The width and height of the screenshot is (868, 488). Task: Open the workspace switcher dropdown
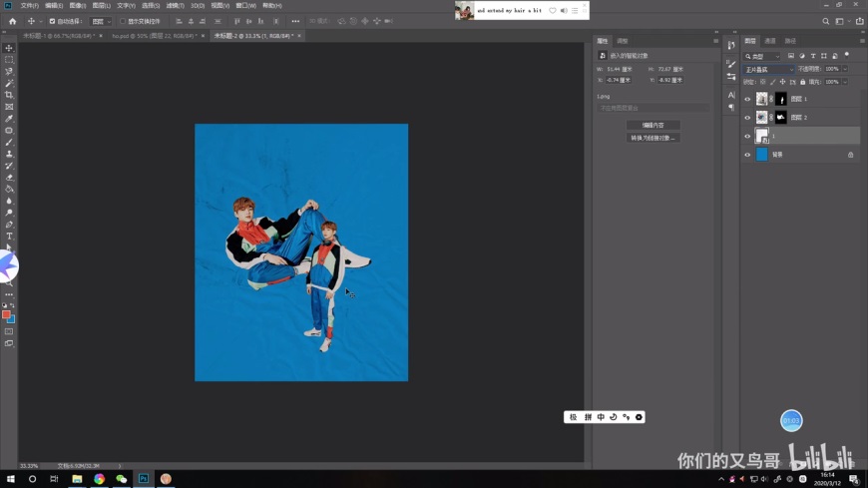[842, 21]
